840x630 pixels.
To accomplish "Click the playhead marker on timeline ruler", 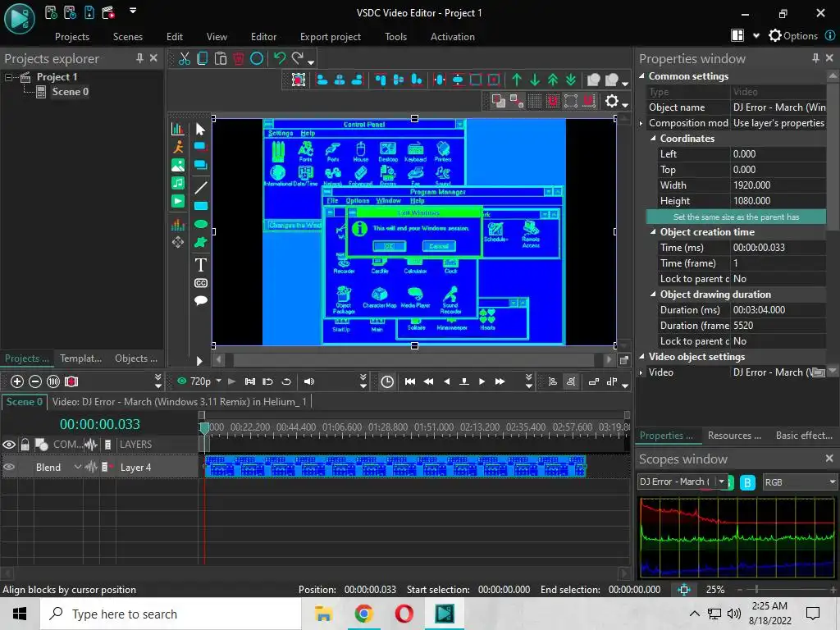I will pos(204,427).
